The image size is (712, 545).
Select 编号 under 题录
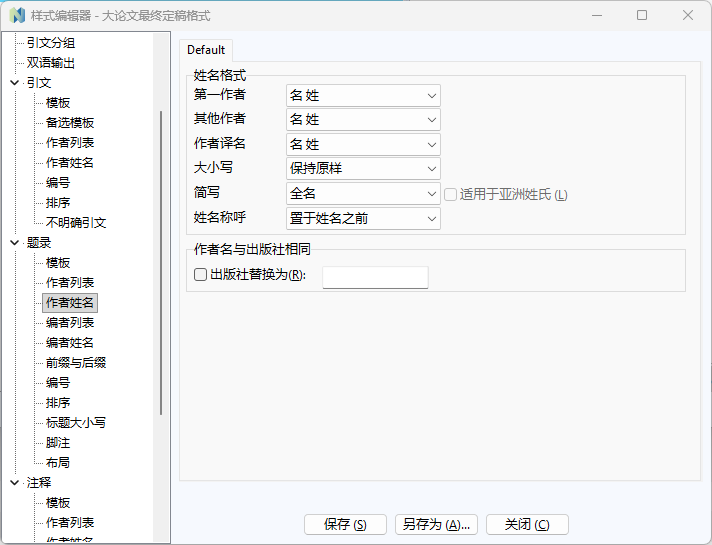click(58, 382)
